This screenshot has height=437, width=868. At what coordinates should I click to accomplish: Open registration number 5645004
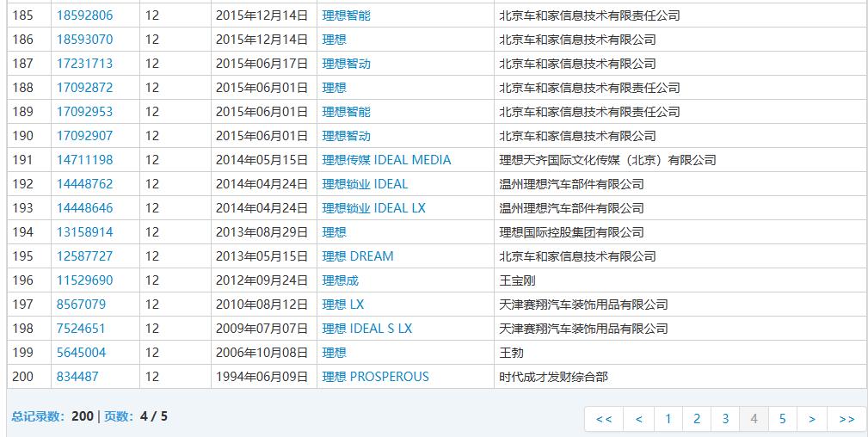click(x=81, y=353)
